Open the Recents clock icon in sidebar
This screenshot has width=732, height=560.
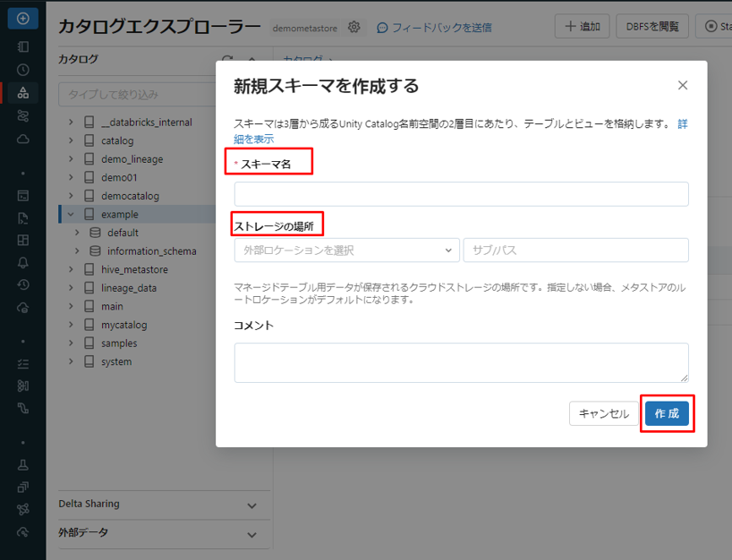click(x=23, y=70)
